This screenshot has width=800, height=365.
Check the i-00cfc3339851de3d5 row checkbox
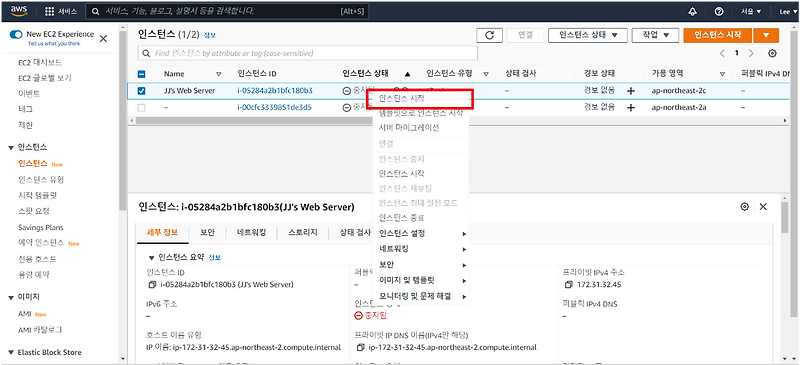pyautogui.click(x=142, y=108)
